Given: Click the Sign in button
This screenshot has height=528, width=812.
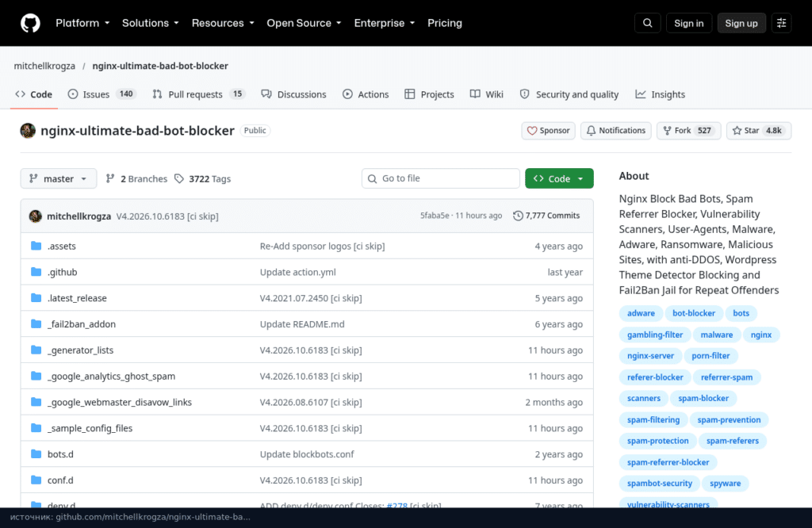Looking at the screenshot, I should coord(689,23).
